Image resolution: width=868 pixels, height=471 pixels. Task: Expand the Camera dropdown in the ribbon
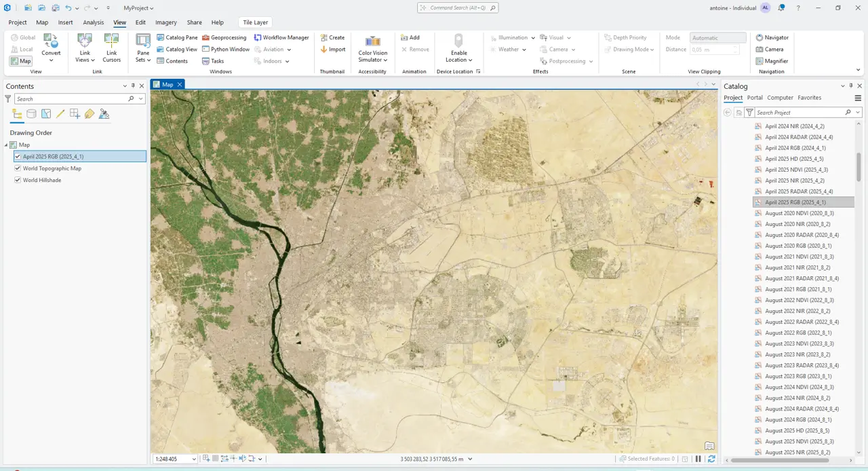tap(574, 49)
